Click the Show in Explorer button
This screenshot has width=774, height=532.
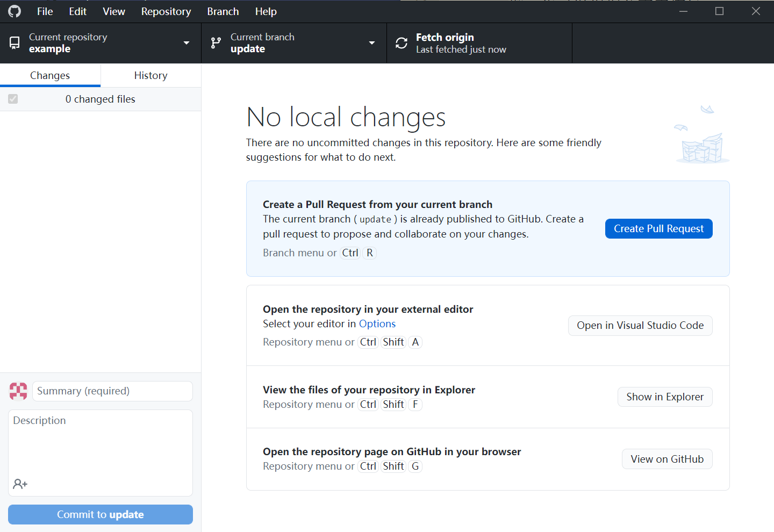click(x=664, y=397)
